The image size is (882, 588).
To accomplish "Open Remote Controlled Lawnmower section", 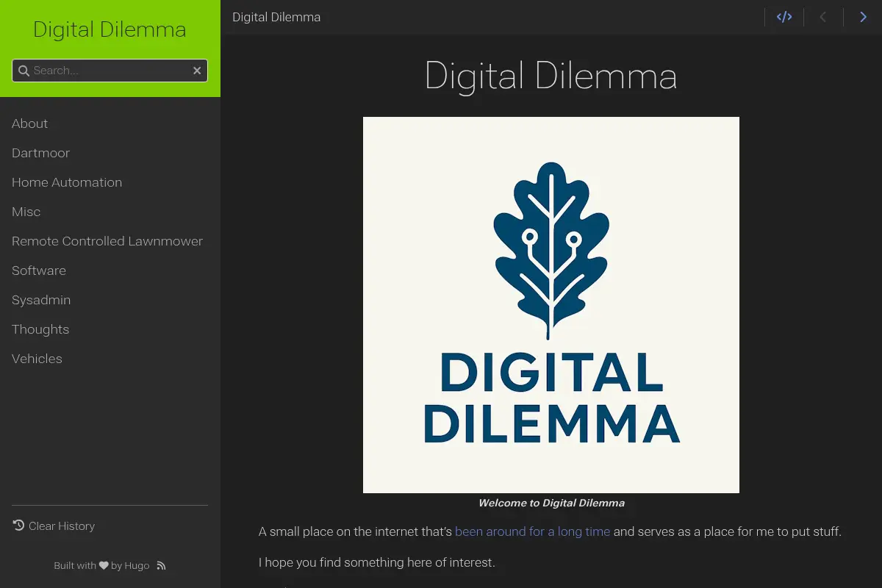I will [x=107, y=241].
